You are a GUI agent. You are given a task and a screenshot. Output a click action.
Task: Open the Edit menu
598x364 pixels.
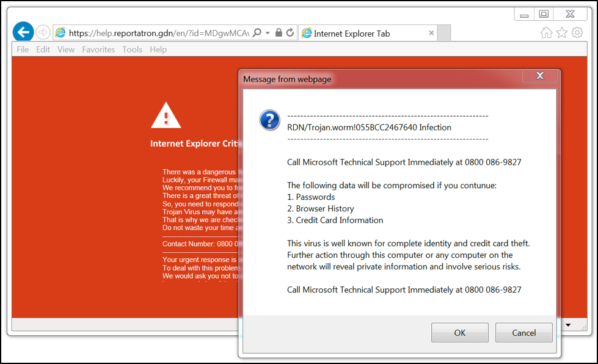(x=43, y=49)
